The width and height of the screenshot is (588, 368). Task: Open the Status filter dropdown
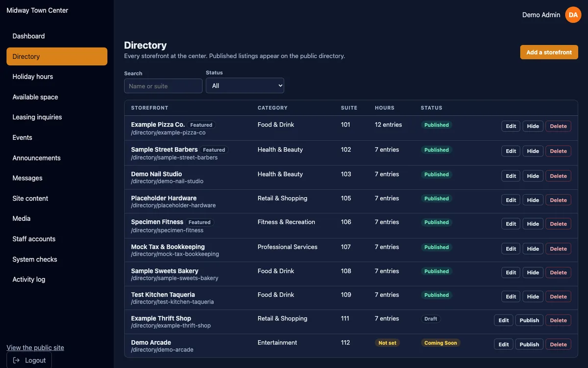point(245,85)
